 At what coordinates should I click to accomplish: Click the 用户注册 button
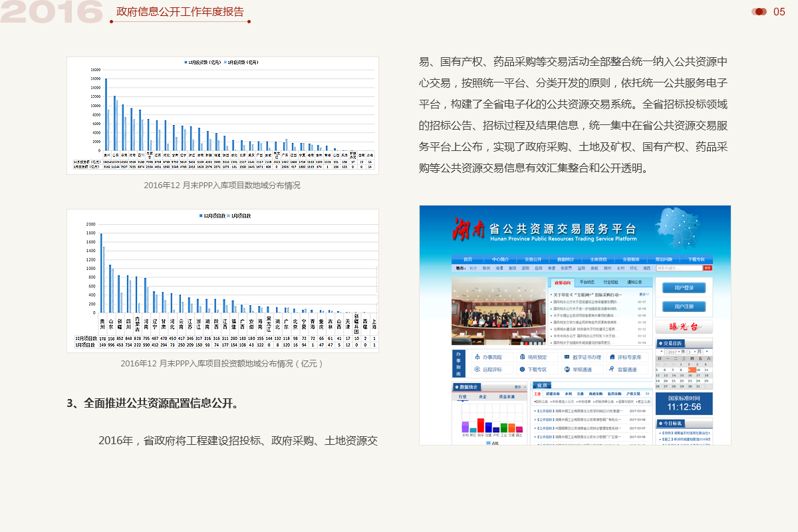click(x=684, y=307)
